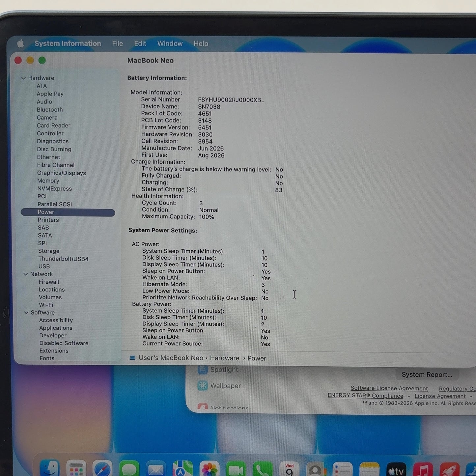Collapse the Hardware section chevron
Viewport: 476px width, 476px height.
pos(23,78)
